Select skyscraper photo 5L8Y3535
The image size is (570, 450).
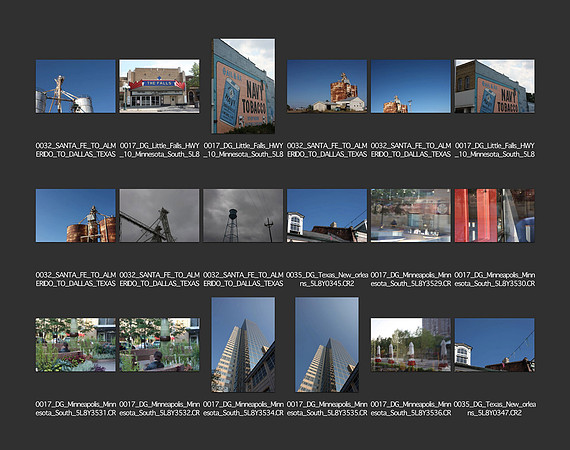click(327, 345)
